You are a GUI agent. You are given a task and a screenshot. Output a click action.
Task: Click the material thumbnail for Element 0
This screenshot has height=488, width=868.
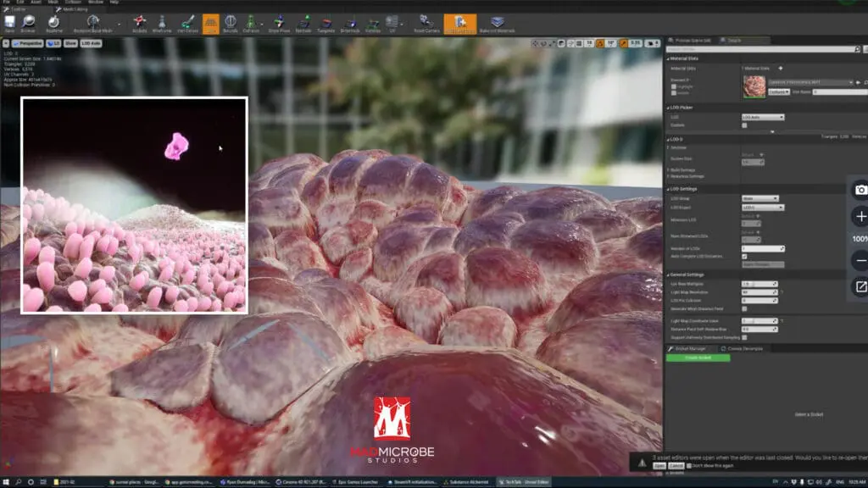754,87
